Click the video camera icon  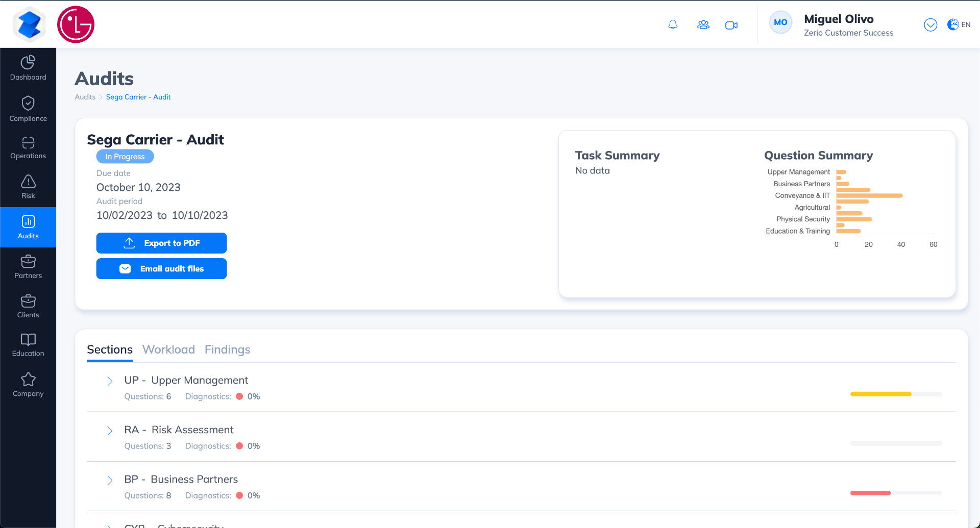tap(731, 25)
